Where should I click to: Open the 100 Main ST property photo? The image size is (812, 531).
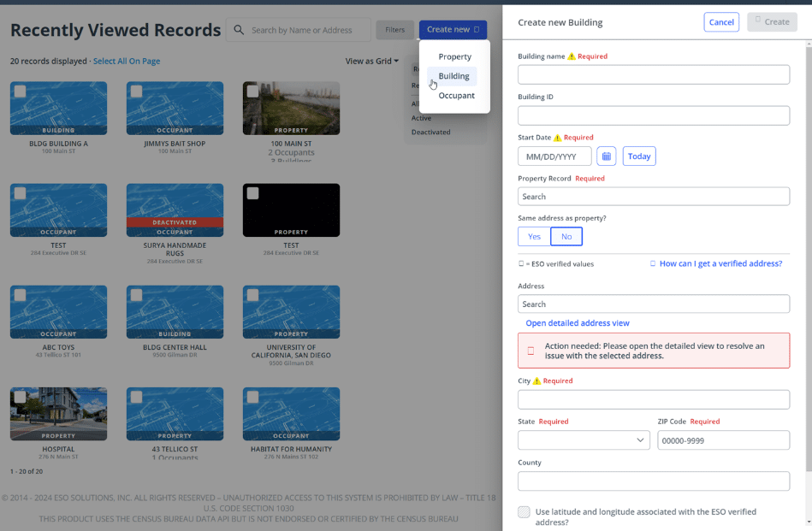291,108
